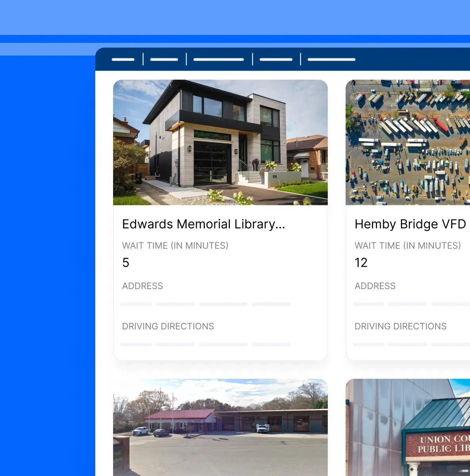The image size is (470, 476).
Task: Open the third, longest navigation tab
Action: (x=219, y=59)
